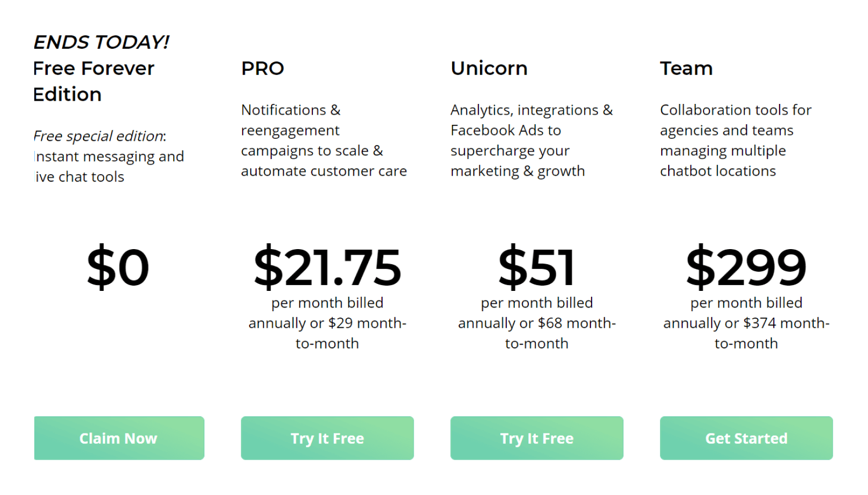Click the ENDS TODAY! banner text

(x=101, y=42)
